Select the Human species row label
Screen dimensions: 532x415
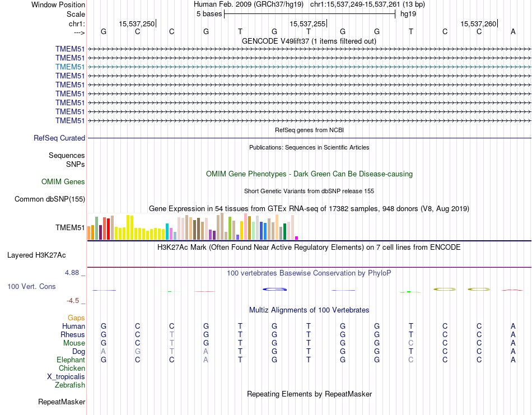click(73, 326)
